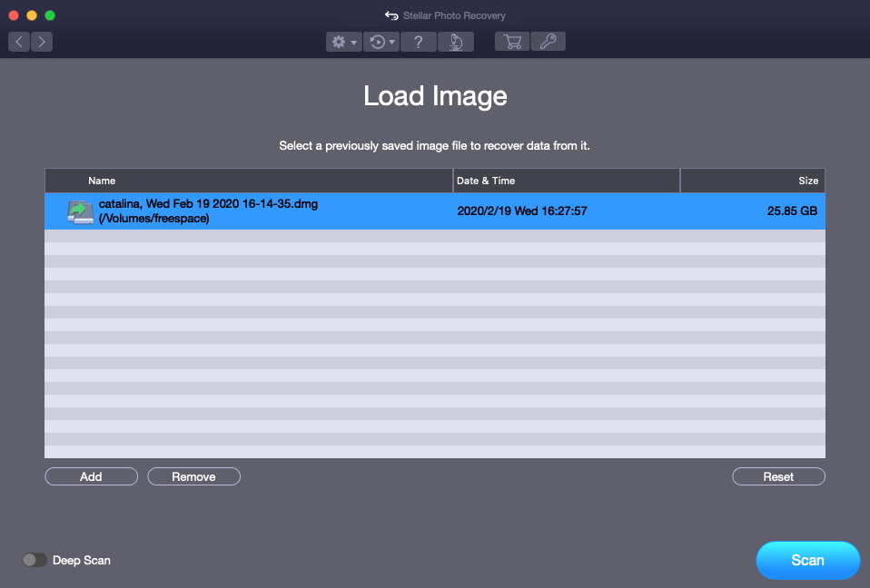Image resolution: width=870 pixels, height=588 pixels.
Task: Toggle the Deep Scan switch
Action: (35, 560)
